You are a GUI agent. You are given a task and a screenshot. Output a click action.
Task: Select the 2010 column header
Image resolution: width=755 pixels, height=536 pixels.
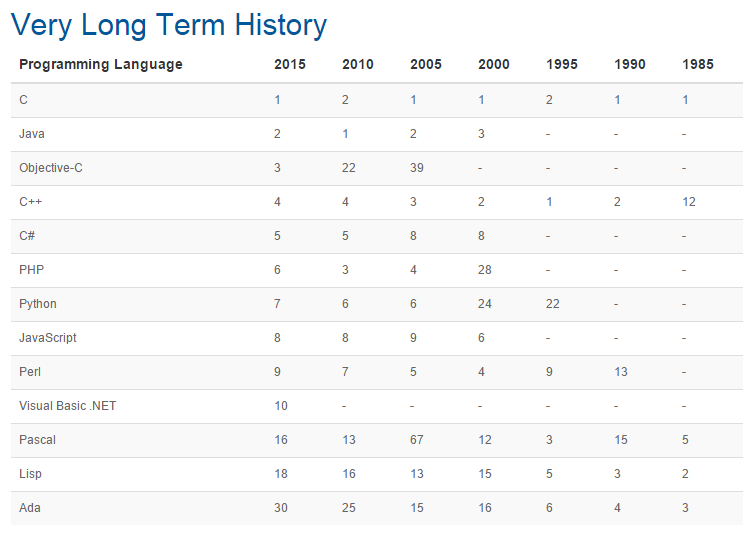point(358,65)
